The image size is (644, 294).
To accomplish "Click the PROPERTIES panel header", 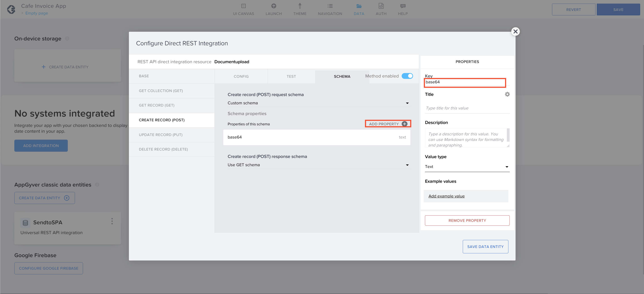I will point(467,62).
